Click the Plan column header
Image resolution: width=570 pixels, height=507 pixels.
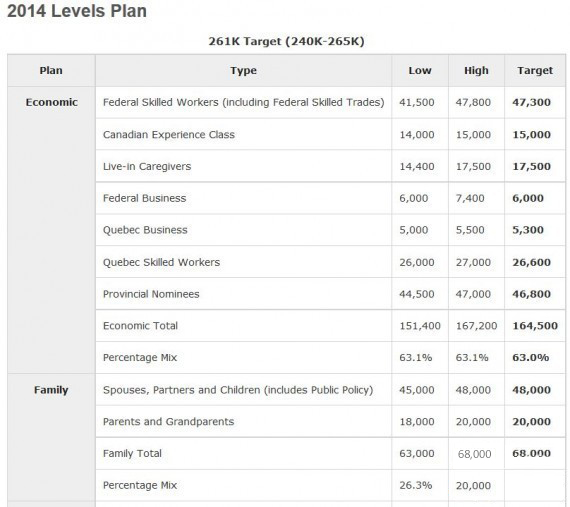pyautogui.click(x=51, y=70)
